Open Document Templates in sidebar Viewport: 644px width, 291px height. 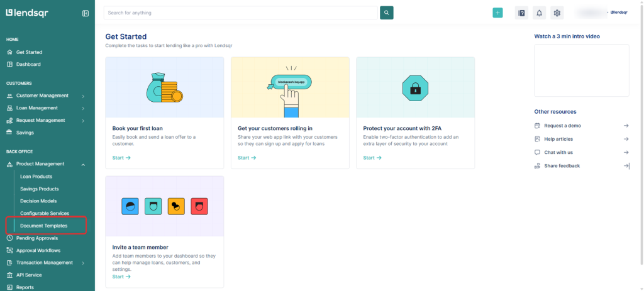(43, 226)
